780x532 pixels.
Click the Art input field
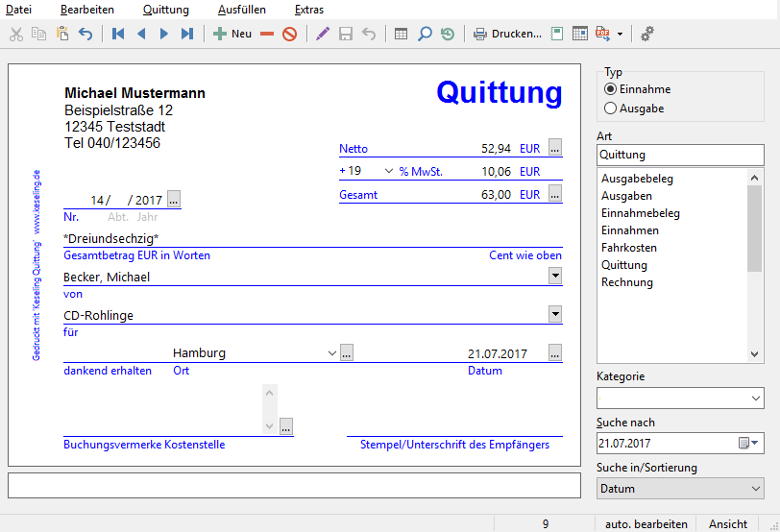coord(680,155)
